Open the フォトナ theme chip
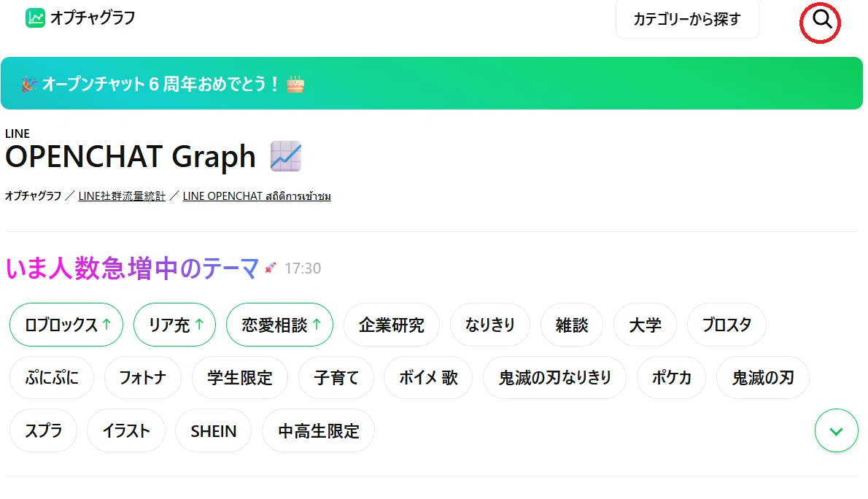The height and width of the screenshot is (499, 868). coord(143,378)
